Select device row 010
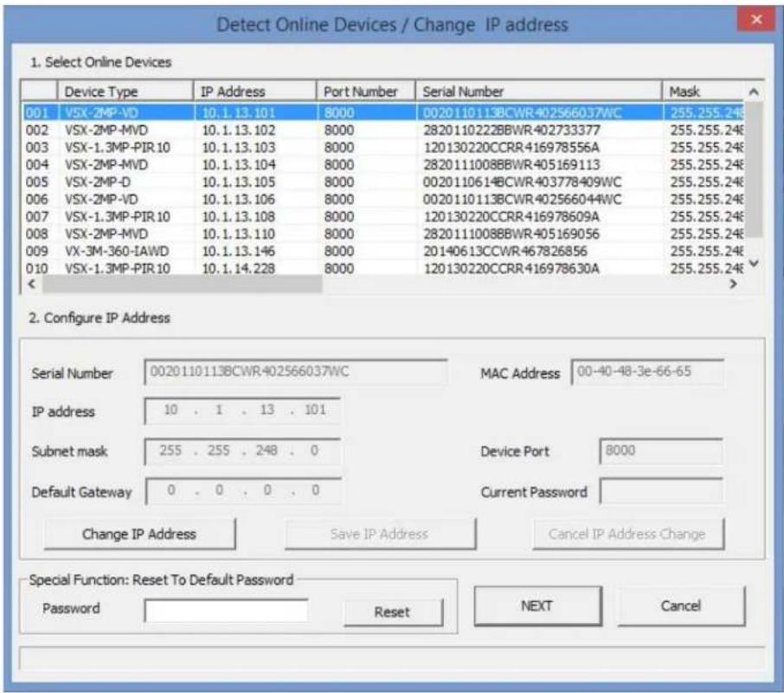Viewport: 784px width, 693px height. pos(383,268)
